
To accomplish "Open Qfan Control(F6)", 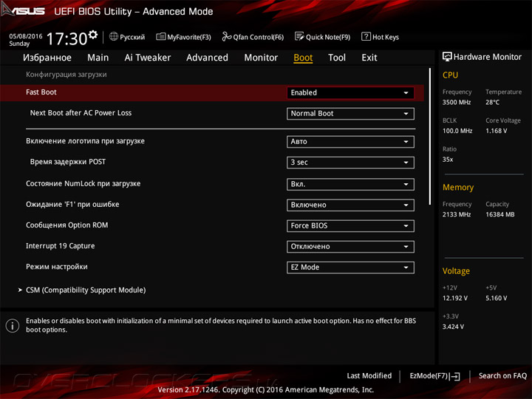I will tap(253, 37).
